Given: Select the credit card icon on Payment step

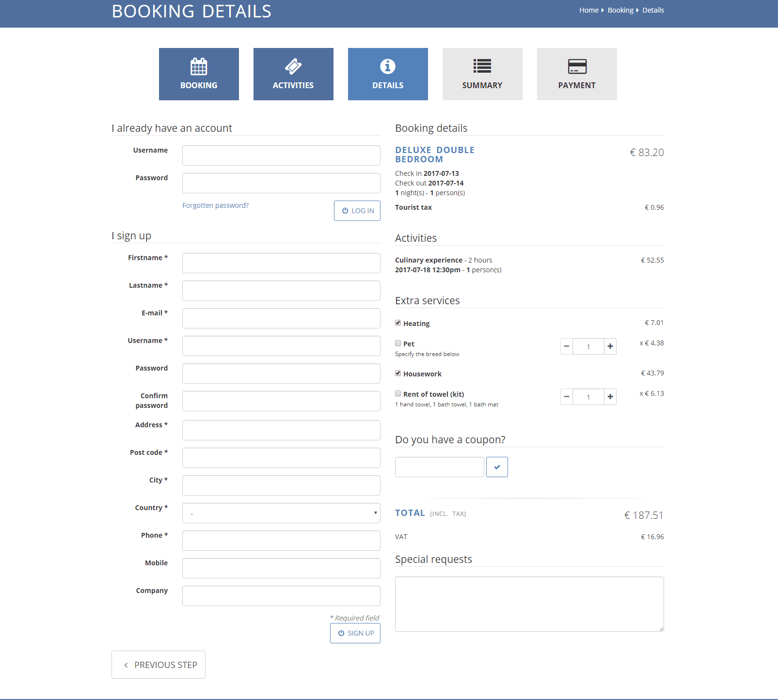Looking at the screenshot, I should [576, 66].
